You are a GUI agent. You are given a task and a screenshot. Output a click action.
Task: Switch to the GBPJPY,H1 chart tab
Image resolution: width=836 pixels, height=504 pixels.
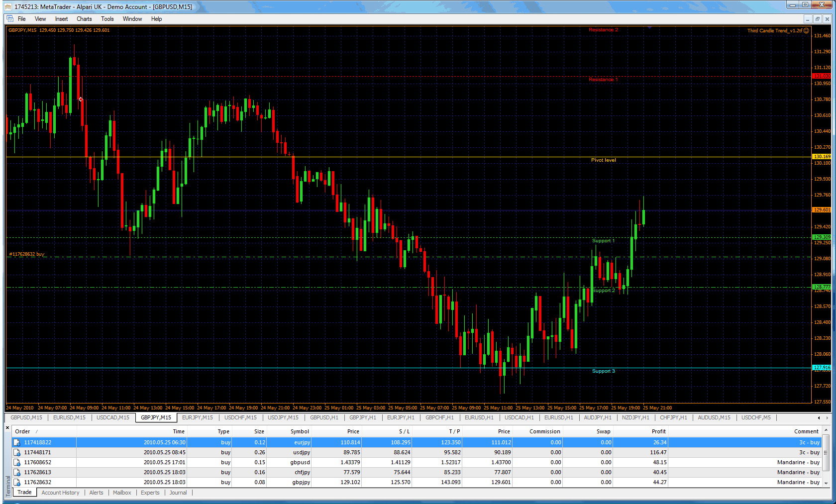tap(363, 417)
